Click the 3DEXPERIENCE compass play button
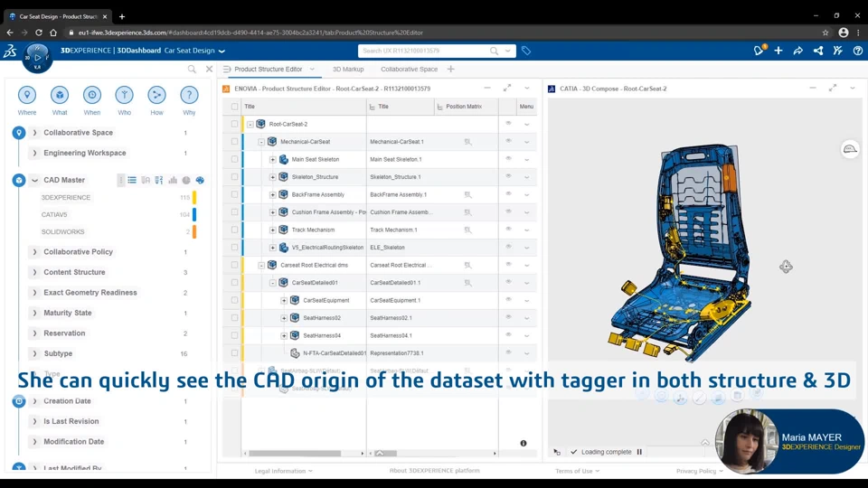The height and width of the screenshot is (488, 868). (37, 58)
